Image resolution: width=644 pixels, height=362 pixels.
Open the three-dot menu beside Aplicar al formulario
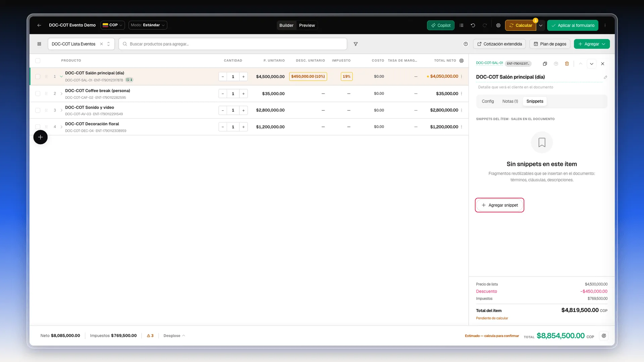(605, 25)
